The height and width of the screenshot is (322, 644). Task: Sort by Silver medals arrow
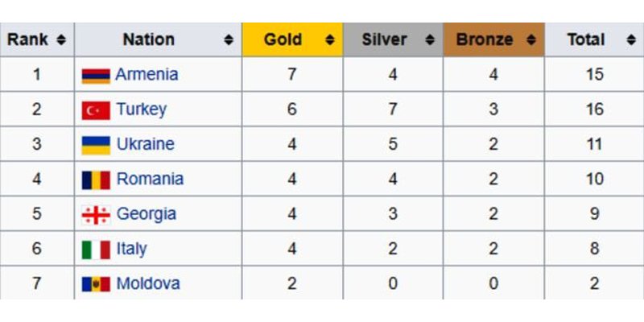click(430, 39)
